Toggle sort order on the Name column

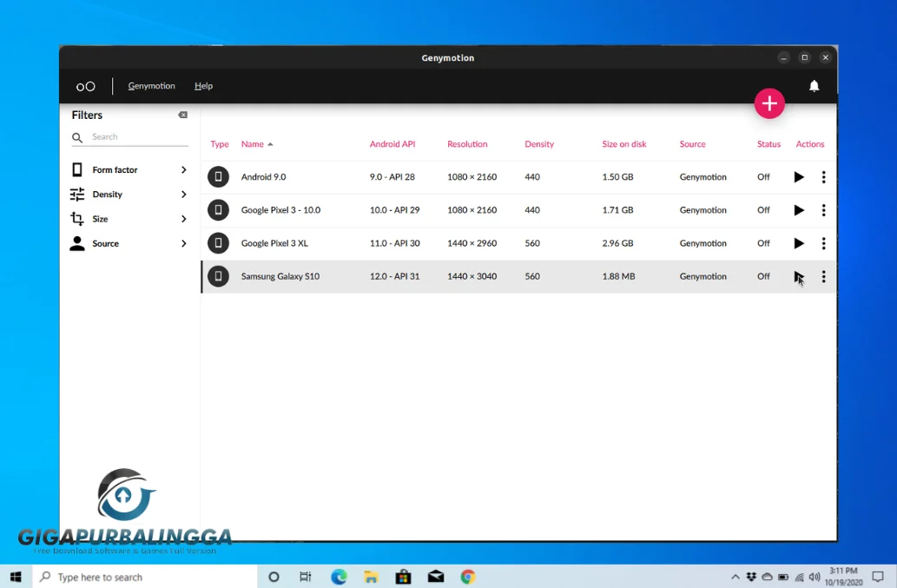[254, 144]
